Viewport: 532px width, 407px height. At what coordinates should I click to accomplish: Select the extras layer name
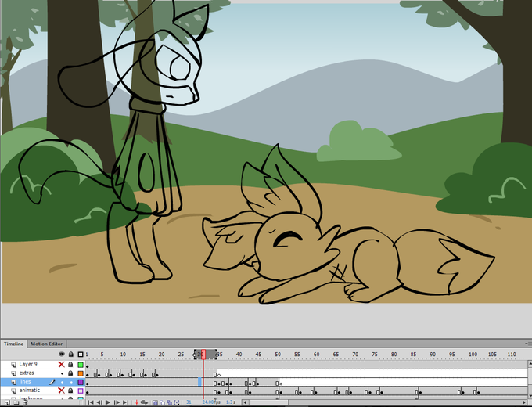27,373
